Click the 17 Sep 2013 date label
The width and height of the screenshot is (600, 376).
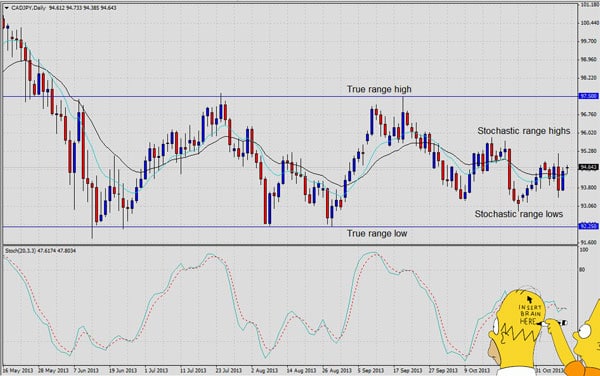pos(407,371)
